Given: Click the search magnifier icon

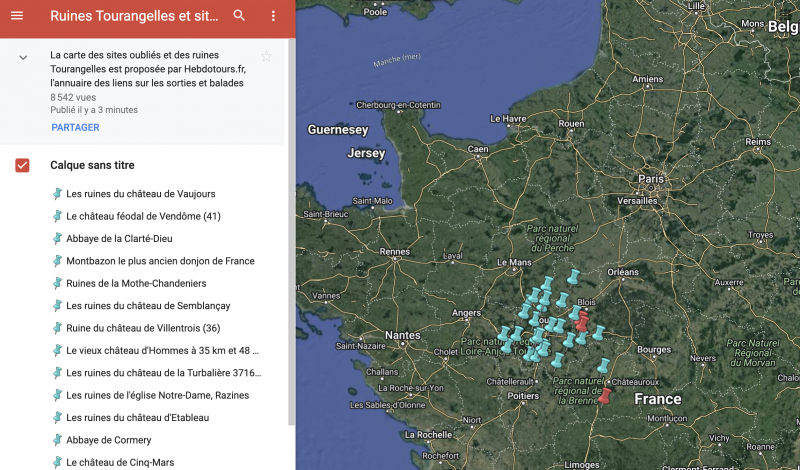Looking at the screenshot, I should 239,16.
